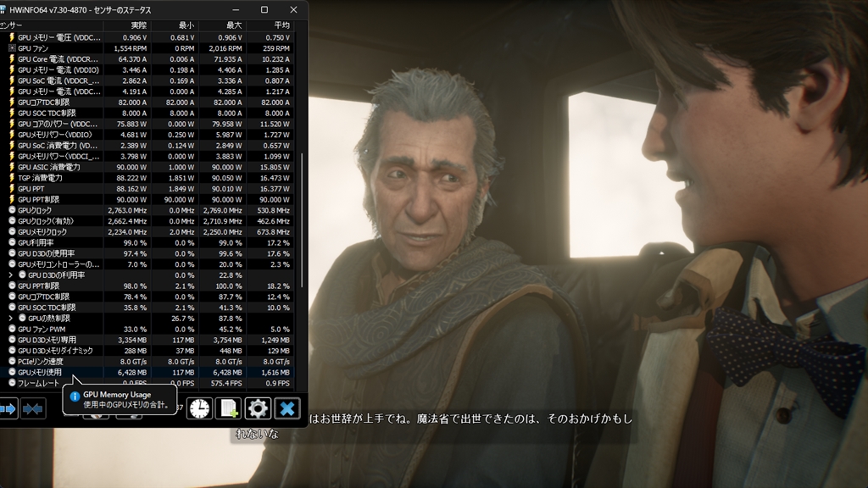Viewport: 868px width, 488px height.
Task: Select GPUクロック(有効) sensor label
Action: (46, 221)
